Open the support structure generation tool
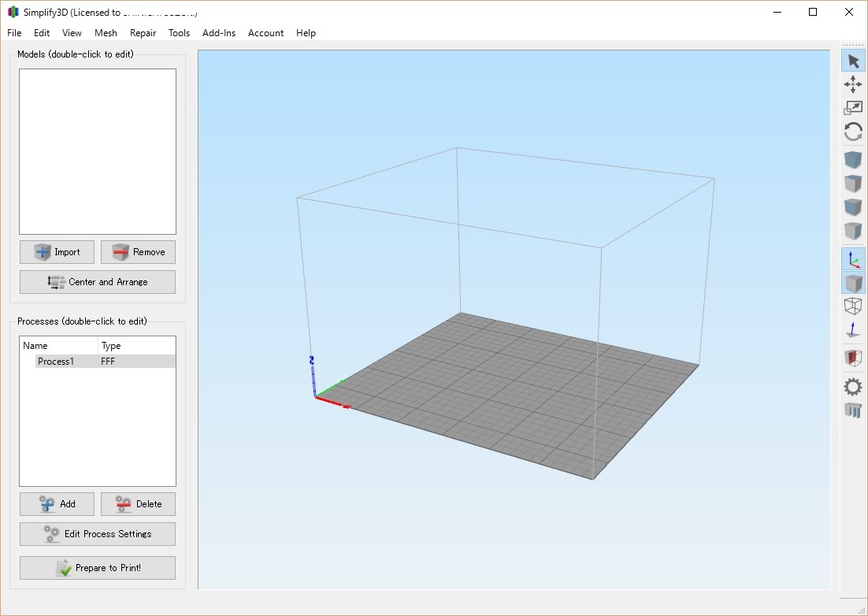This screenshot has height=616, width=868. (853, 410)
